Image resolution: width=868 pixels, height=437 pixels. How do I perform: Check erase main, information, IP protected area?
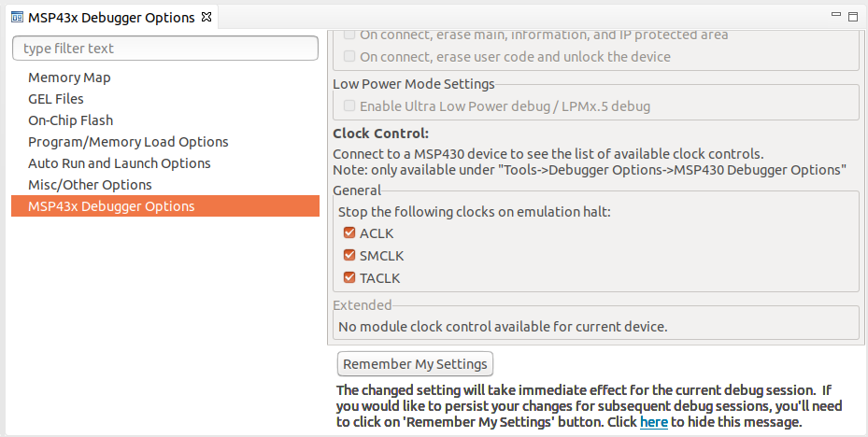350,35
